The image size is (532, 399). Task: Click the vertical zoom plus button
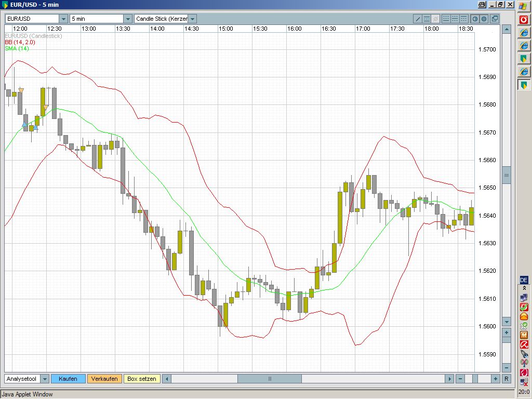507,332
